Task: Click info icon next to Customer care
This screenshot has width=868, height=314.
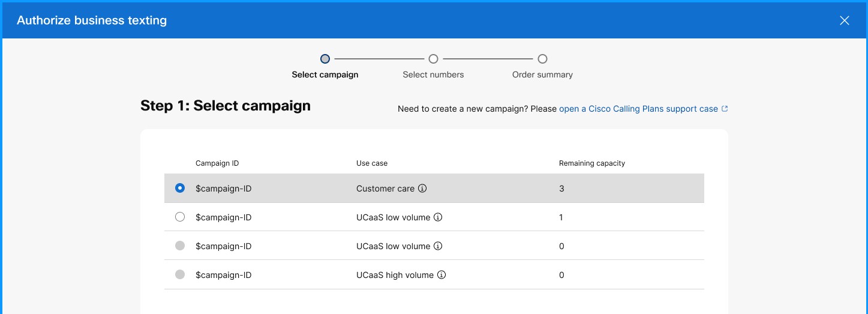Action: [x=422, y=189]
